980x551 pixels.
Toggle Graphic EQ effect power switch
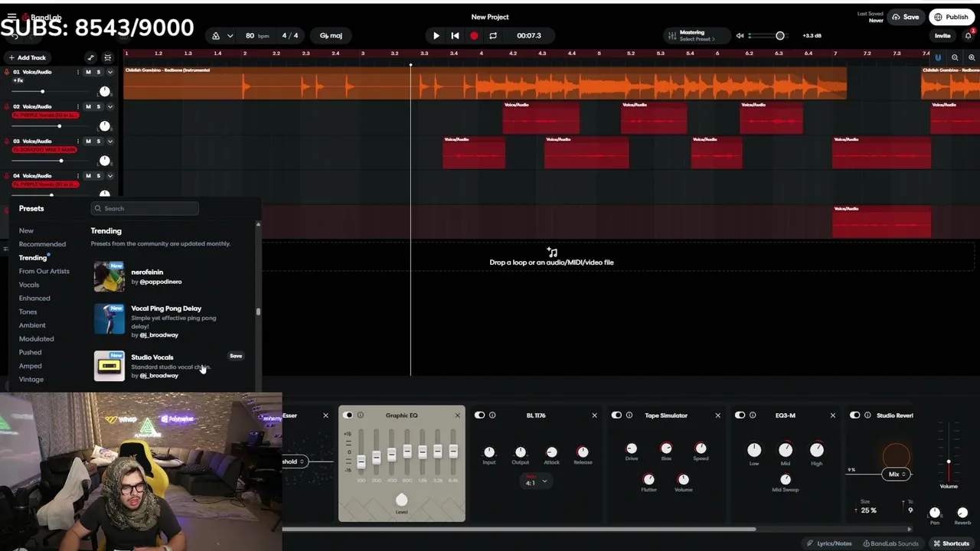point(348,415)
